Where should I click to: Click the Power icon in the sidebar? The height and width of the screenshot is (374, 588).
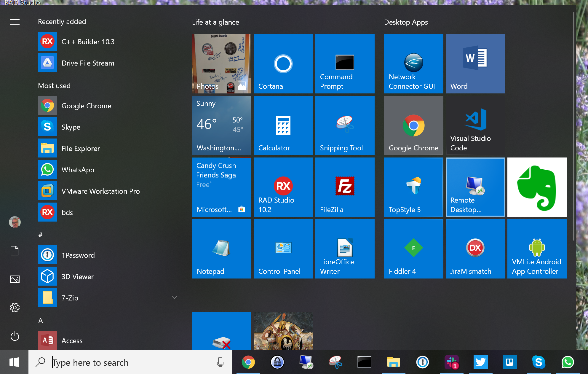[x=15, y=336]
